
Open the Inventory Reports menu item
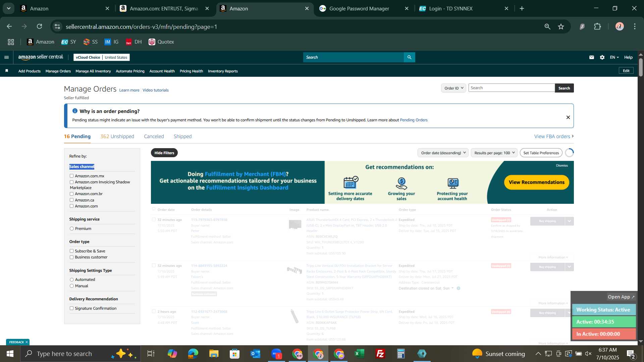223,71
